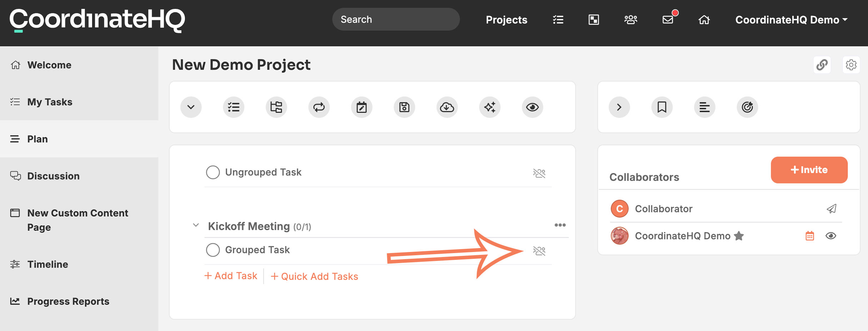Mark Grouped Task as complete
This screenshot has height=331, width=868.
(x=213, y=250)
